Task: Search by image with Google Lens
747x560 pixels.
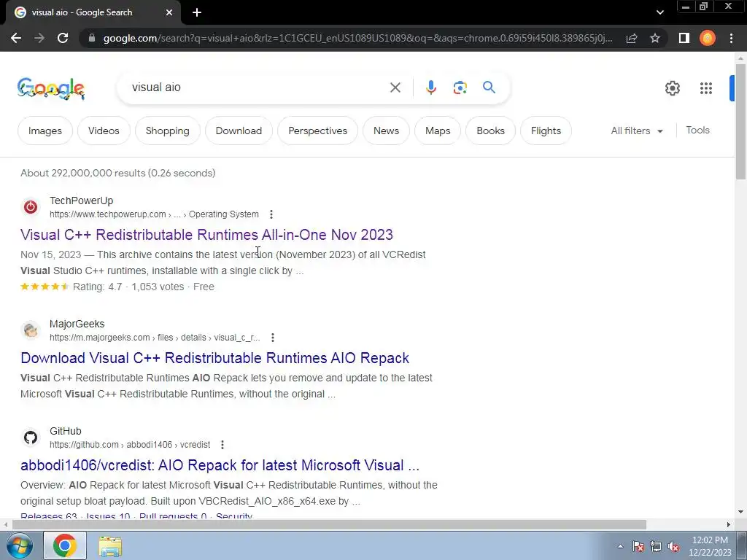Action: pos(460,87)
